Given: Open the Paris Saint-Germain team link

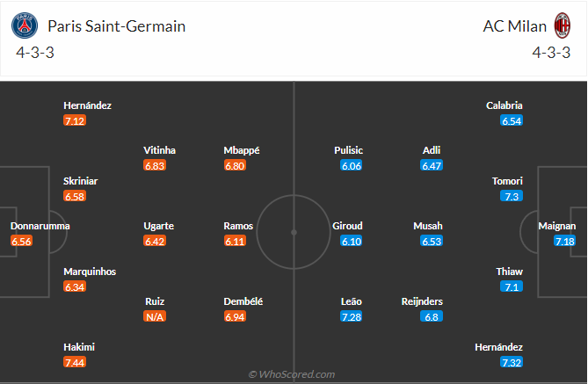Looking at the screenshot, I should pyautogui.click(x=116, y=25).
